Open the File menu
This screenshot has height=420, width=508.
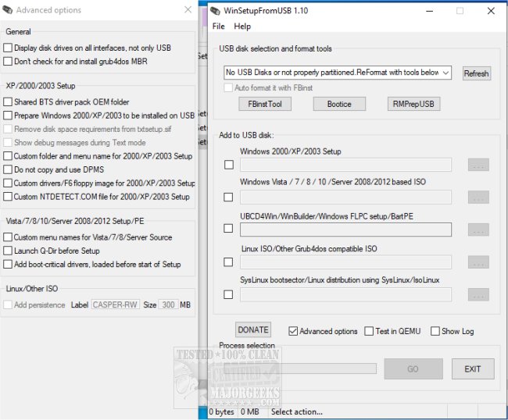218,27
